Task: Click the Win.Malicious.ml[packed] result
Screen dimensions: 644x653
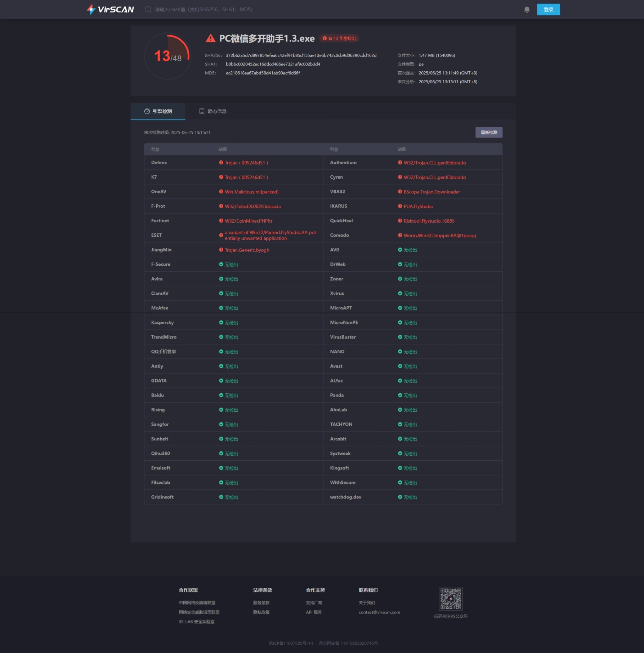Action: click(x=251, y=192)
